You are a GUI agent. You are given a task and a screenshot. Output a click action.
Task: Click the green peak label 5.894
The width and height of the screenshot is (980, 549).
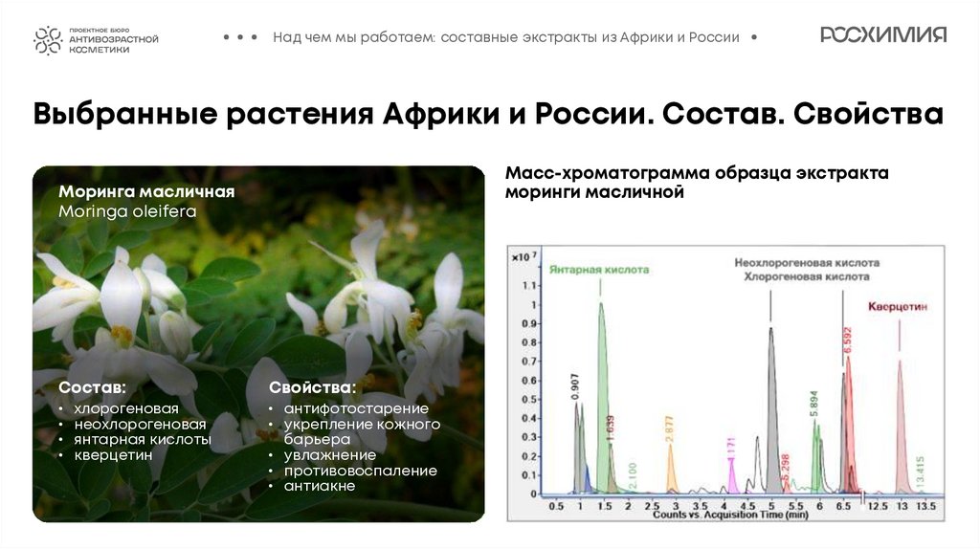813,405
